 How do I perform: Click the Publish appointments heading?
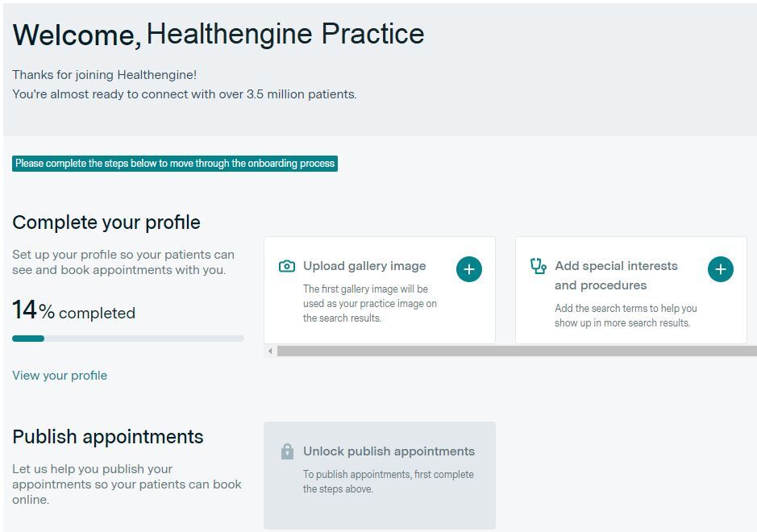click(x=108, y=437)
